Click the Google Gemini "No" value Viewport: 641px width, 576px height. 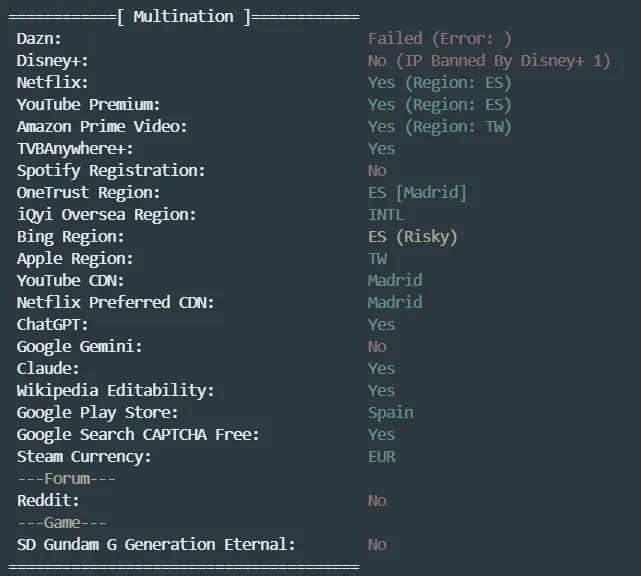pos(377,347)
